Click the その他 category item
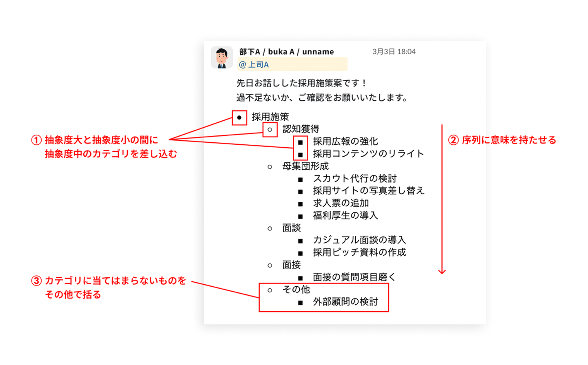The height and width of the screenshot is (365, 588). click(296, 290)
